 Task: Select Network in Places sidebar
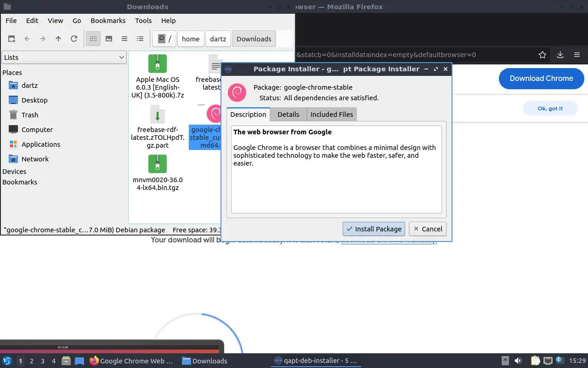coord(35,159)
